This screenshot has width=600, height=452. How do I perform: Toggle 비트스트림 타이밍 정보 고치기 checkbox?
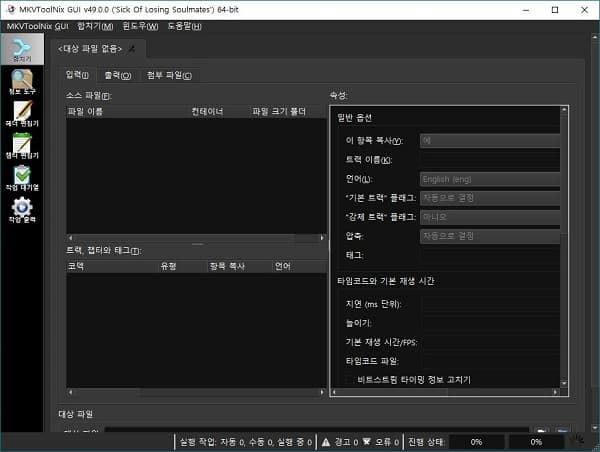(349, 380)
